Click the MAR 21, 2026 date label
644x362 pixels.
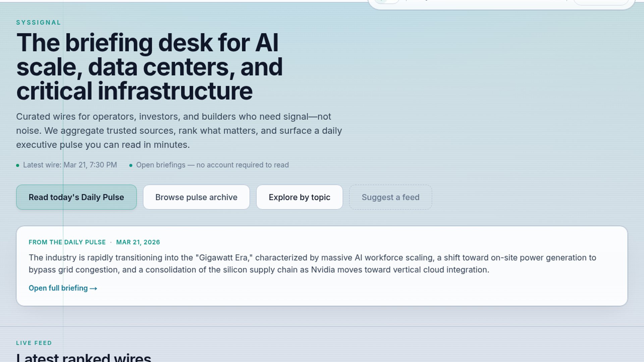(138, 242)
